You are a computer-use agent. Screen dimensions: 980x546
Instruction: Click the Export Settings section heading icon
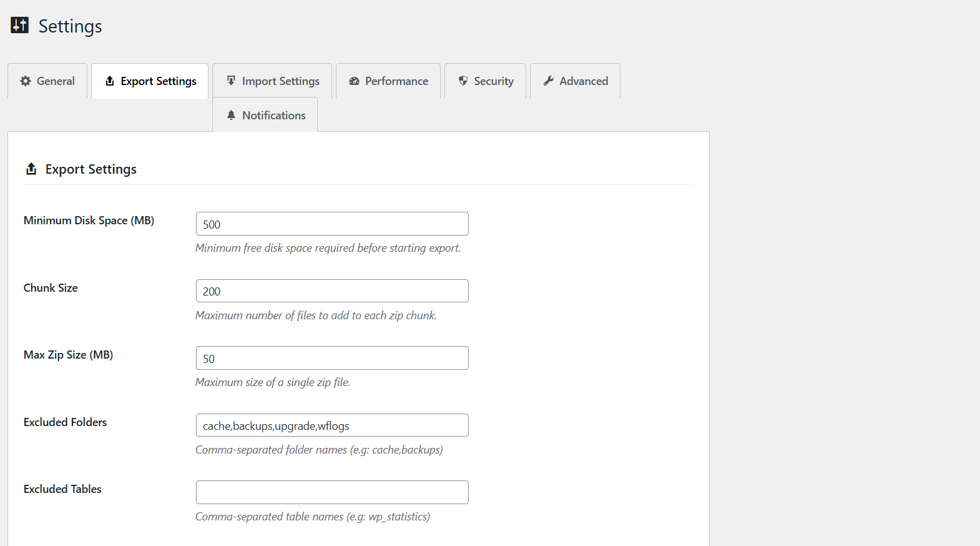(x=31, y=169)
